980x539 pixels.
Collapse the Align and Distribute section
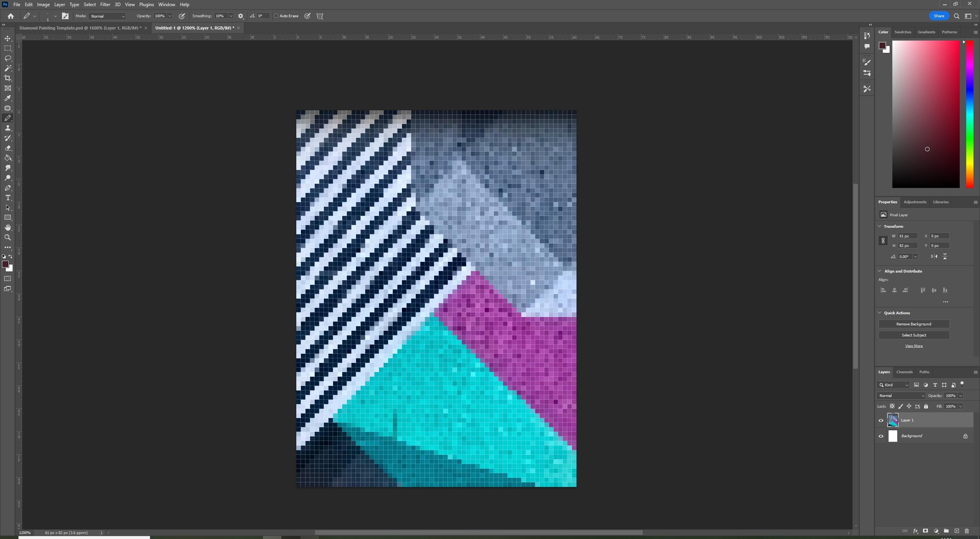coord(880,271)
